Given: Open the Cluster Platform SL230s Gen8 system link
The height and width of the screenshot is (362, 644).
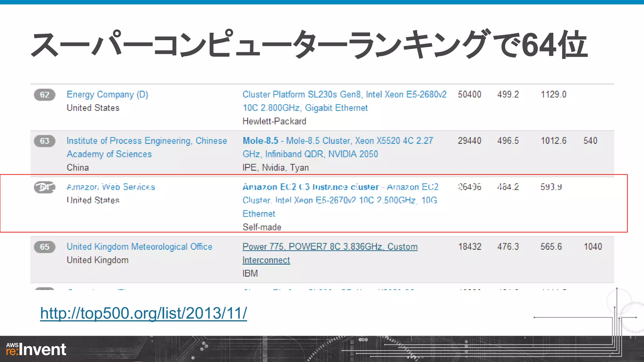Looking at the screenshot, I should point(344,101).
